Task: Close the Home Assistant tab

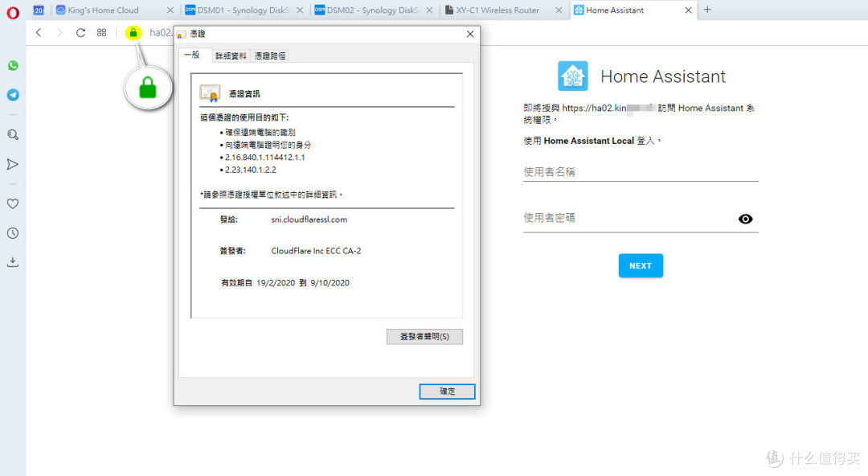Action: (x=688, y=10)
